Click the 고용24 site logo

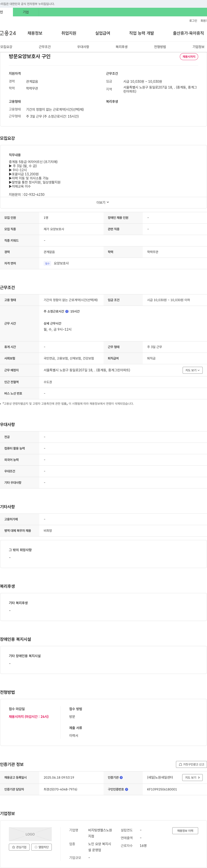8,33
